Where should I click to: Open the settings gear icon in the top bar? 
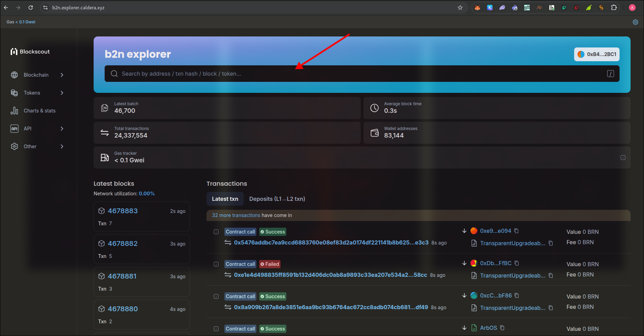635,22
